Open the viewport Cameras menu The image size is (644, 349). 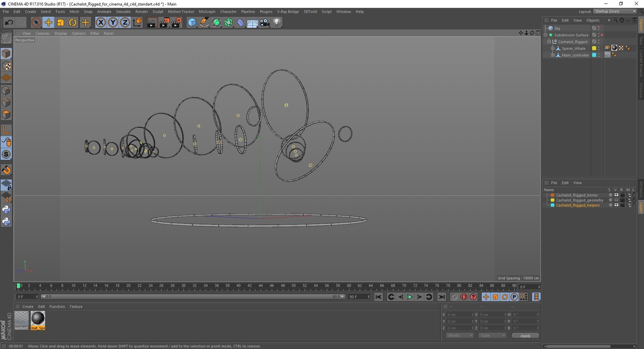[43, 33]
